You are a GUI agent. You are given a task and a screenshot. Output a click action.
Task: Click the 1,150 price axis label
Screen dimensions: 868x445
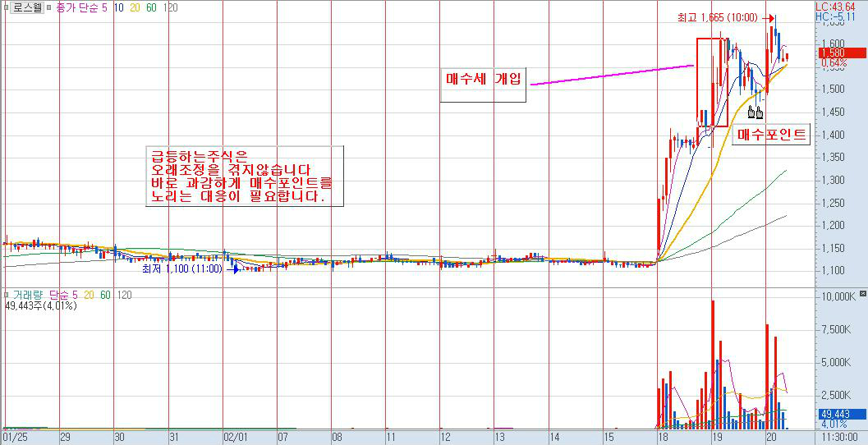(833, 248)
